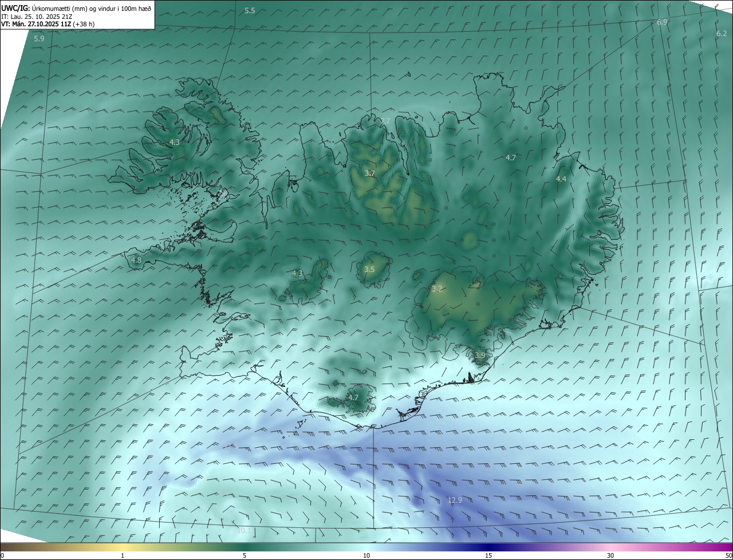Click the colorbar tick label 30

[x=610, y=555]
